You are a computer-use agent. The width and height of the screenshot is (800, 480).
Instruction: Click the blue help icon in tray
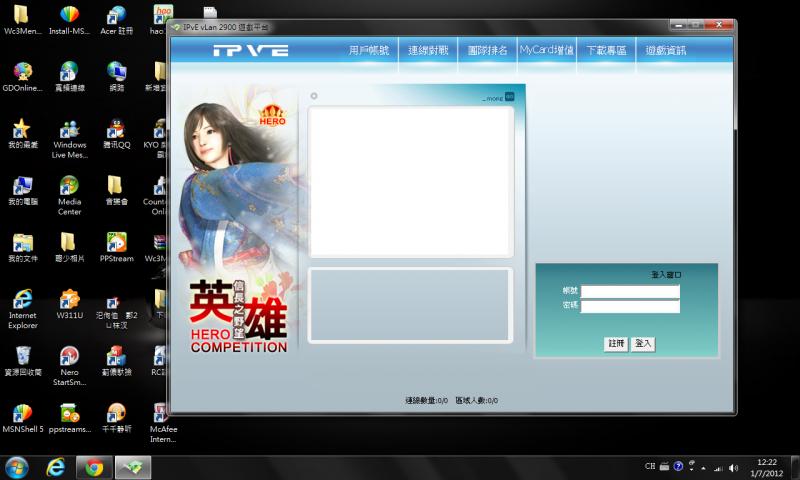678,466
